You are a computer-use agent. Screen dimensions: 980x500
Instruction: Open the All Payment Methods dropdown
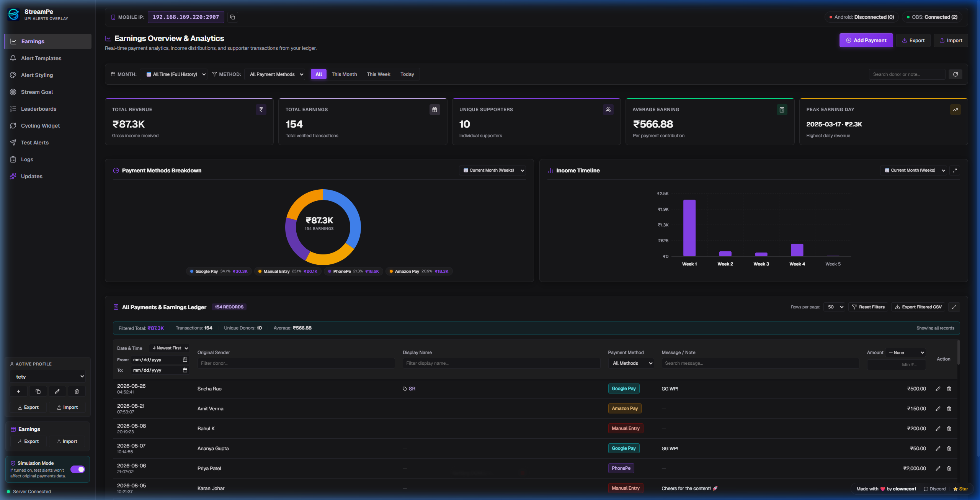(x=274, y=74)
